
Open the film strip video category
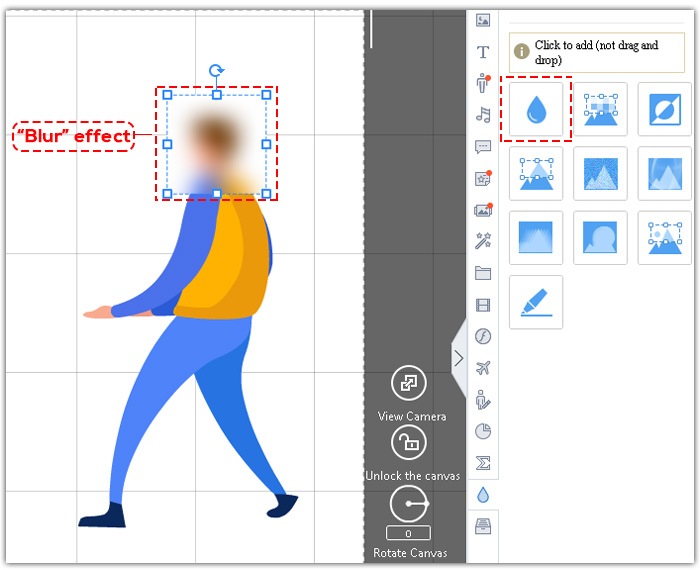point(483,305)
